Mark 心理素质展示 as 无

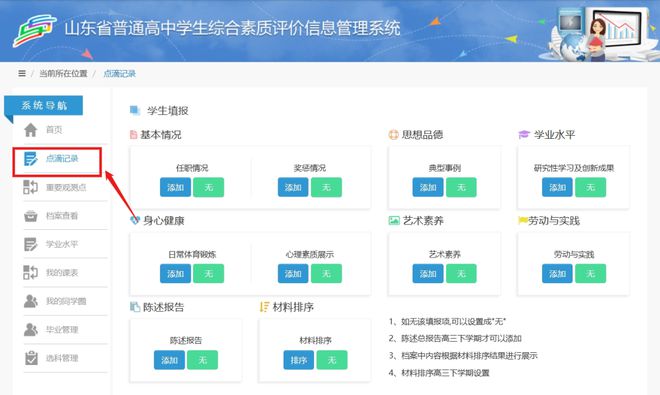point(326,274)
